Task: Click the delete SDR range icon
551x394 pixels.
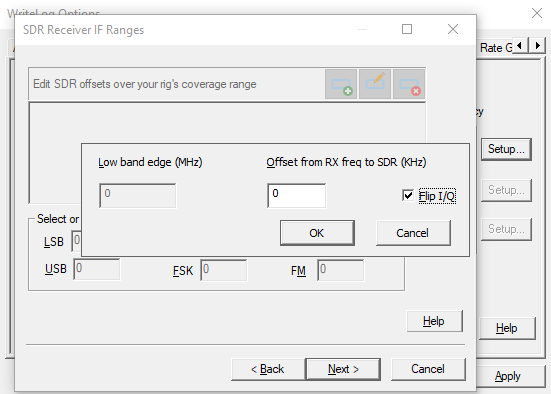Action: [x=409, y=84]
